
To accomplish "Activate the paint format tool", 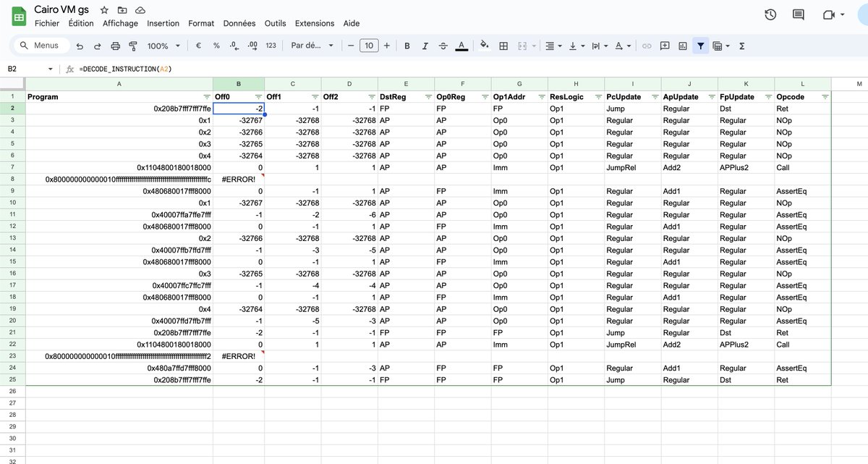I will [132, 46].
